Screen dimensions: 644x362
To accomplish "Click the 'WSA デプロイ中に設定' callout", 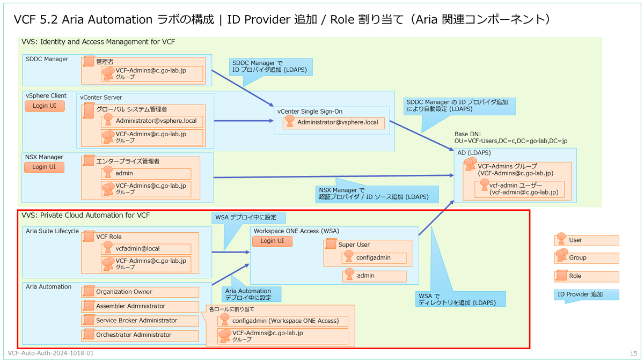I will pos(248,218).
